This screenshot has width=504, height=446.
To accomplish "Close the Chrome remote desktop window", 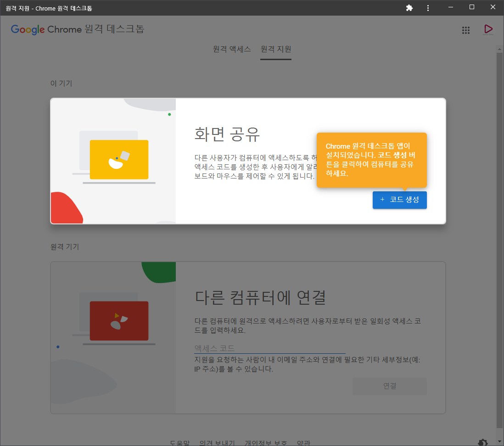I will point(493,7).
